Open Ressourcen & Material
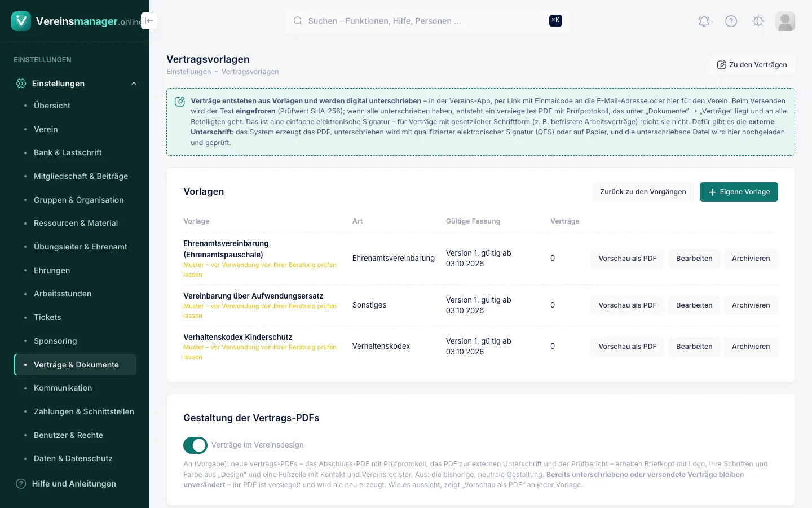Image resolution: width=812 pixels, height=508 pixels. click(75, 223)
